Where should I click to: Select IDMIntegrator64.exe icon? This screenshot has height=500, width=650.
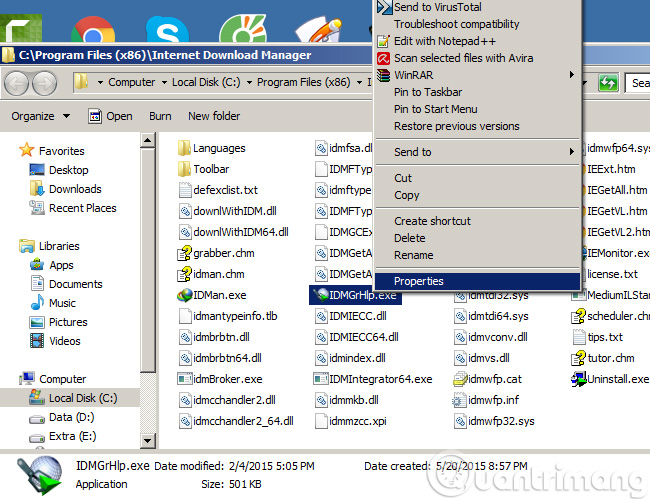click(320, 379)
